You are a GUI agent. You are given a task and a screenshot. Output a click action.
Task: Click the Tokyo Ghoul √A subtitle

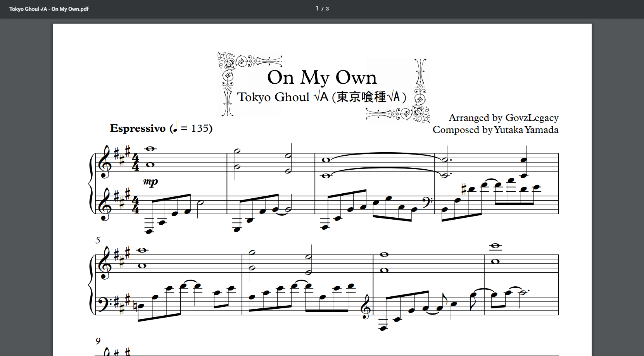pos(321,97)
